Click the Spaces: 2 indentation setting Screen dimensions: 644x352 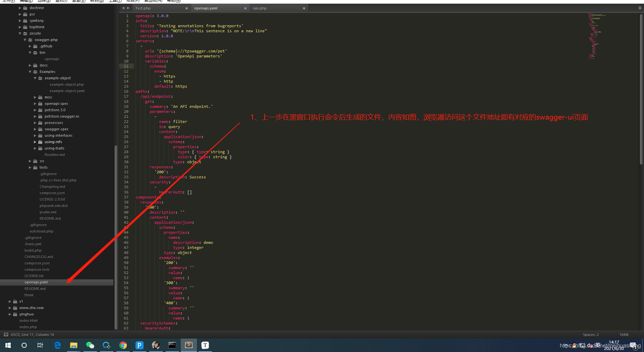(591, 335)
